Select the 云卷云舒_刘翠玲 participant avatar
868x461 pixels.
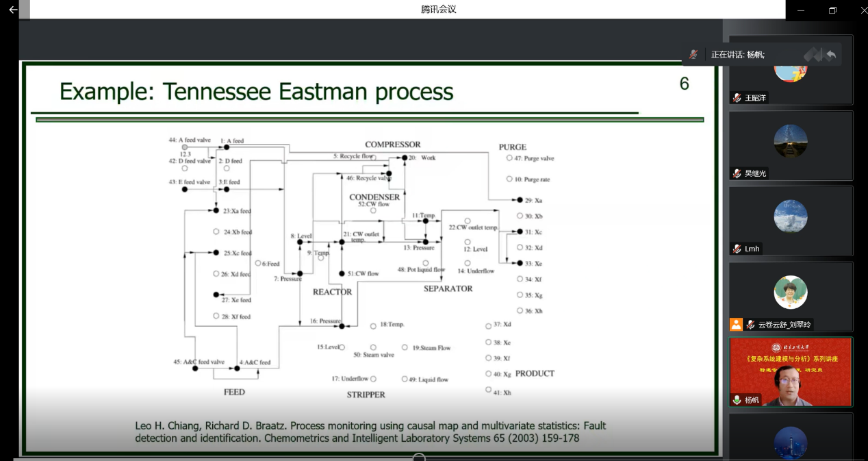pyautogui.click(x=791, y=292)
